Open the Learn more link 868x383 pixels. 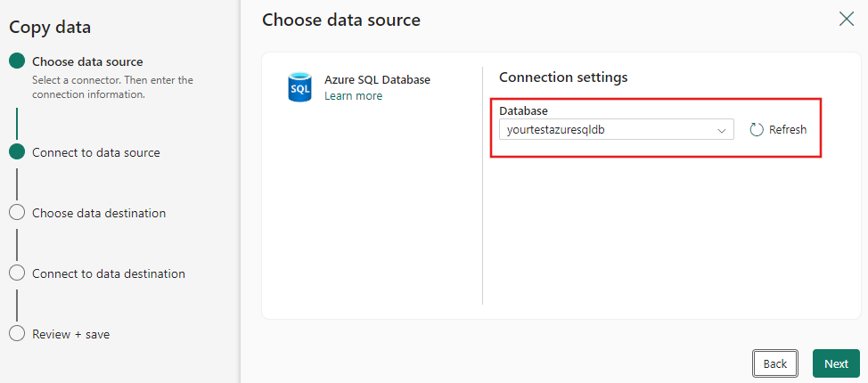(x=353, y=96)
